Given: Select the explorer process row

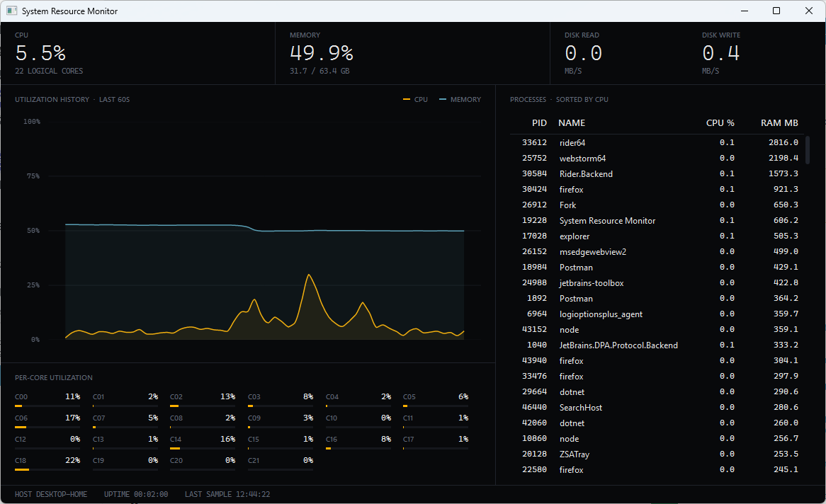Looking at the screenshot, I should pyautogui.click(x=658, y=236).
